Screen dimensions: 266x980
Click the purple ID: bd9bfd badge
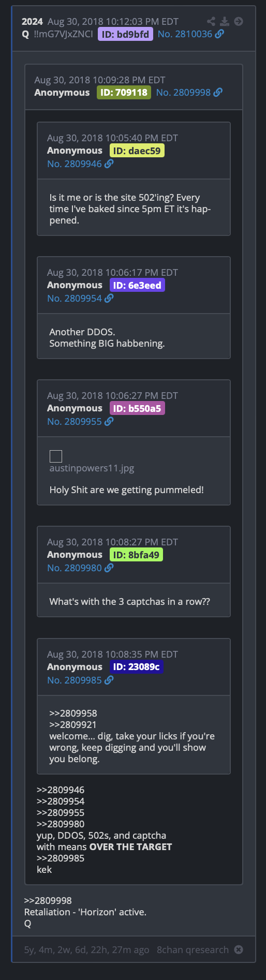[125, 34]
